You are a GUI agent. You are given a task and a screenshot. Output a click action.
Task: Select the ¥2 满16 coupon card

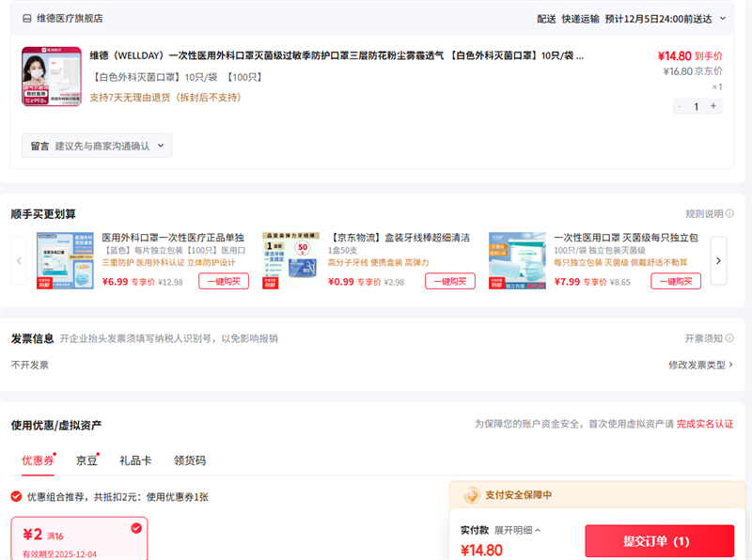pos(78,538)
